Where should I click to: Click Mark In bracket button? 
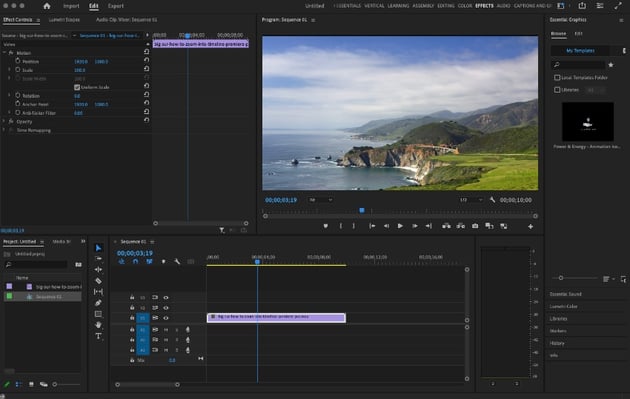(x=341, y=226)
